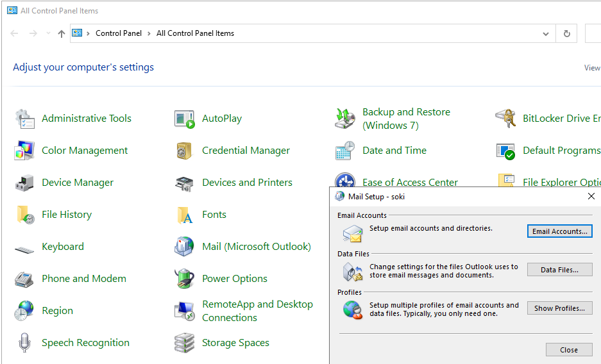This screenshot has height=364, width=601.
Task: Open the AutoPlay icon
Action: (x=184, y=119)
